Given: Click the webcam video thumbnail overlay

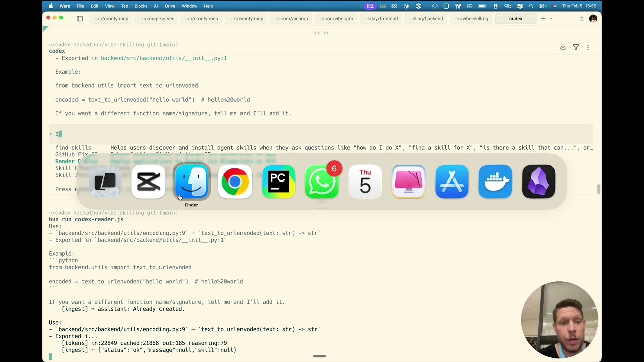Looking at the screenshot, I should tap(559, 320).
